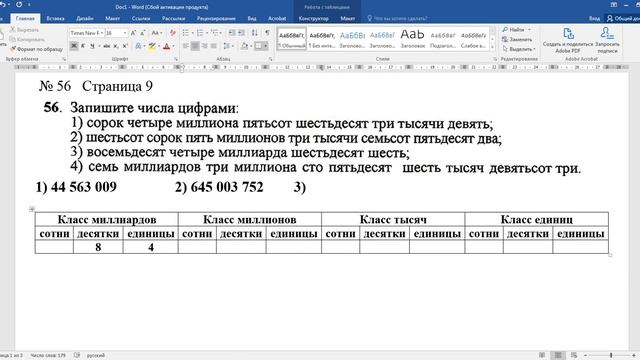Click the Copy (Копировать) command
This screenshot has height=360, width=640.
point(27,39)
